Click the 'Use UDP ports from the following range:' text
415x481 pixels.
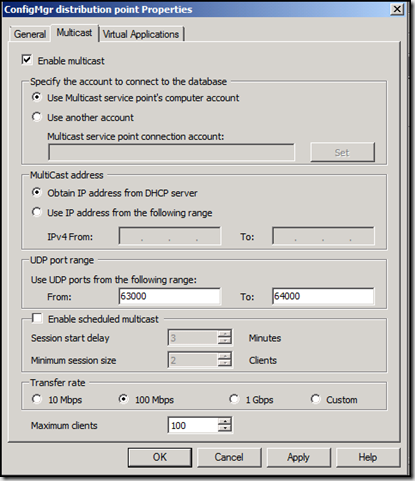coord(114,280)
